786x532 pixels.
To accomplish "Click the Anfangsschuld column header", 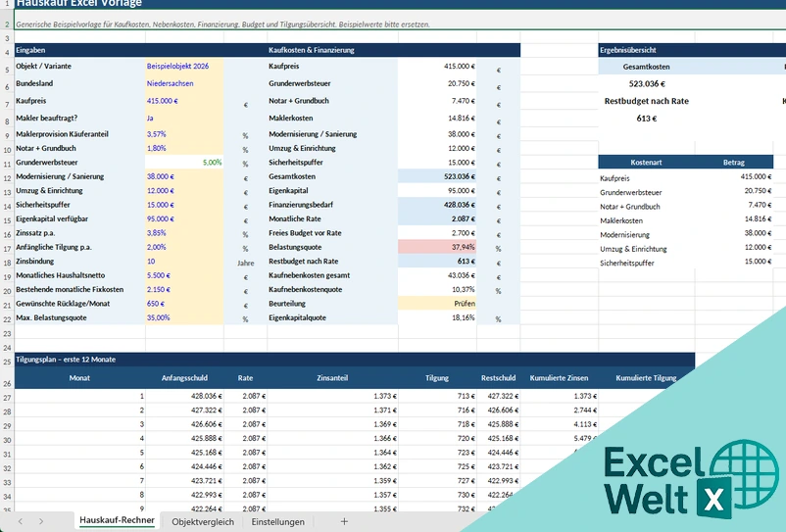I will pyautogui.click(x=184, y=378).
